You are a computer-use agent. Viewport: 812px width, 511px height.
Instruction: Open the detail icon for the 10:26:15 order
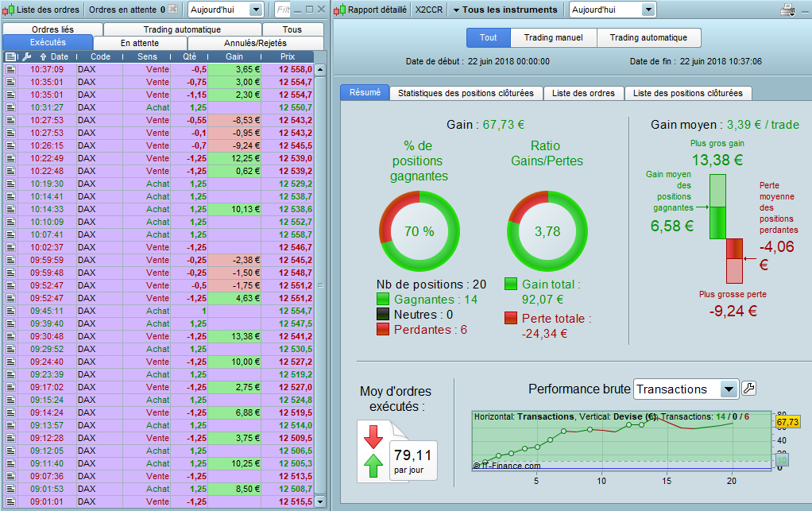(10, 145)
